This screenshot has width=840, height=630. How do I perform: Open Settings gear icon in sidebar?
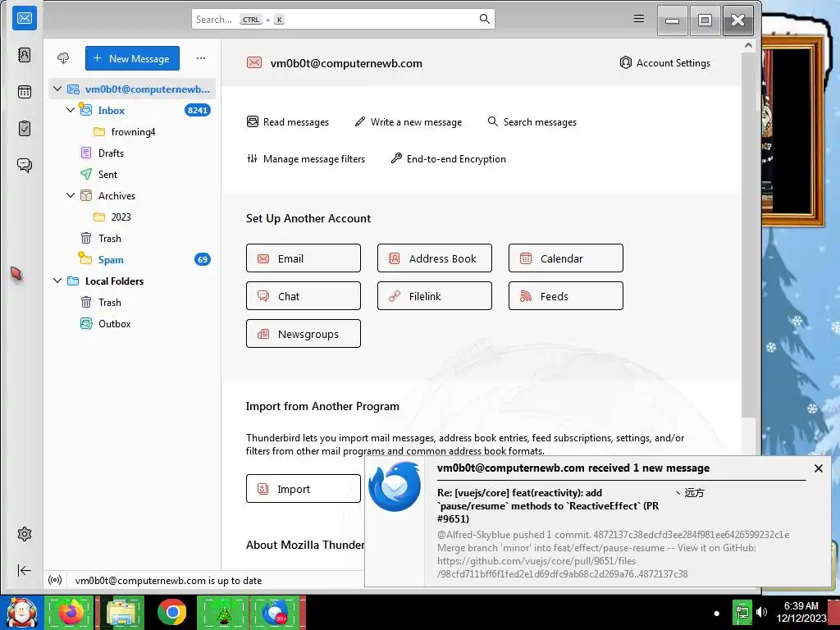tap(25, 534)
